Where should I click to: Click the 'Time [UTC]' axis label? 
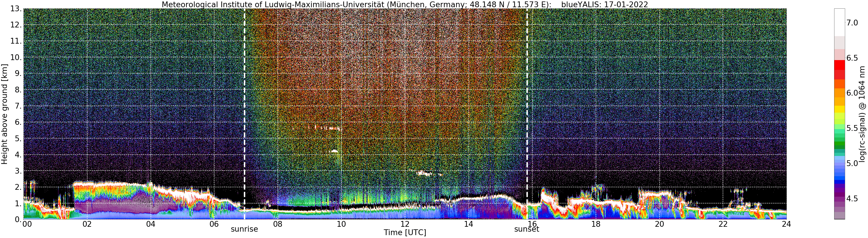pos(405,233)
